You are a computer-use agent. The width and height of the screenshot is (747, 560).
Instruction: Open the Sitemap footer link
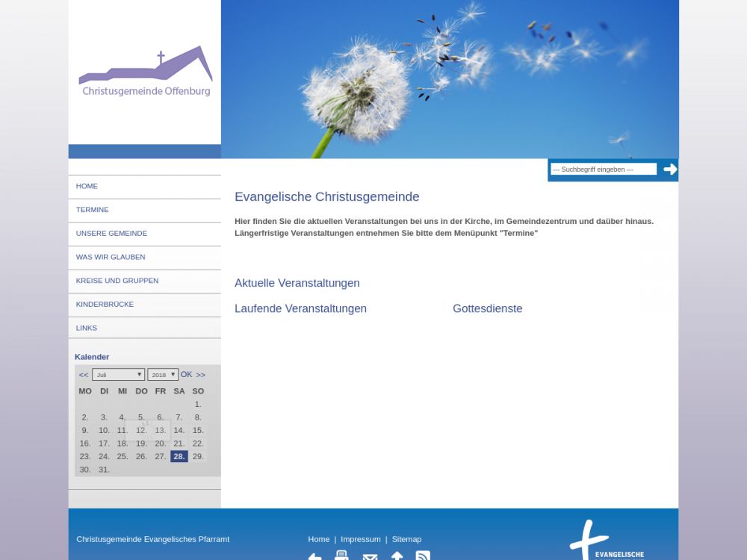click(406, 539)
